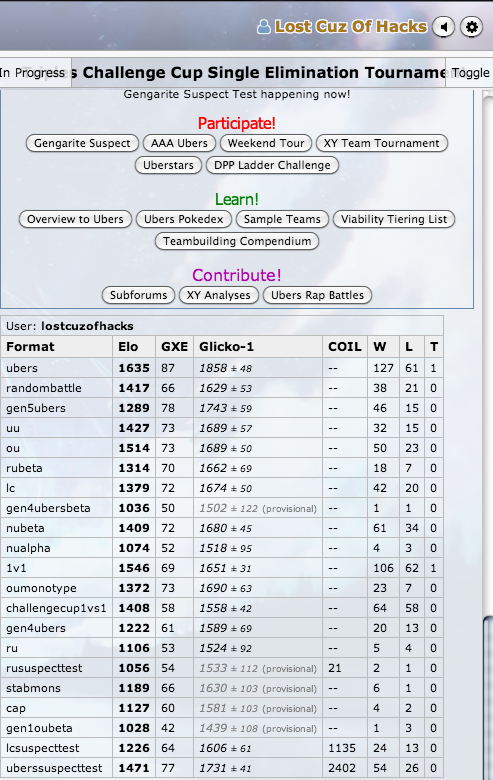Click the GXE column header

coord(175,347)
